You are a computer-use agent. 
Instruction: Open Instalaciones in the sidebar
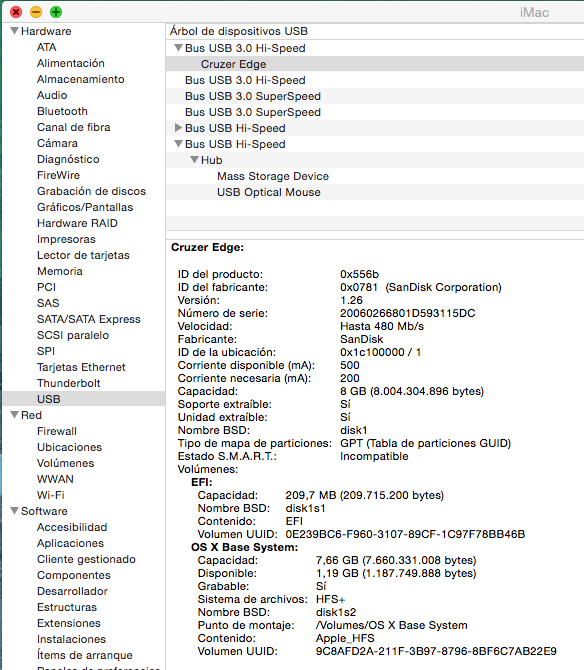pos(71,639)
